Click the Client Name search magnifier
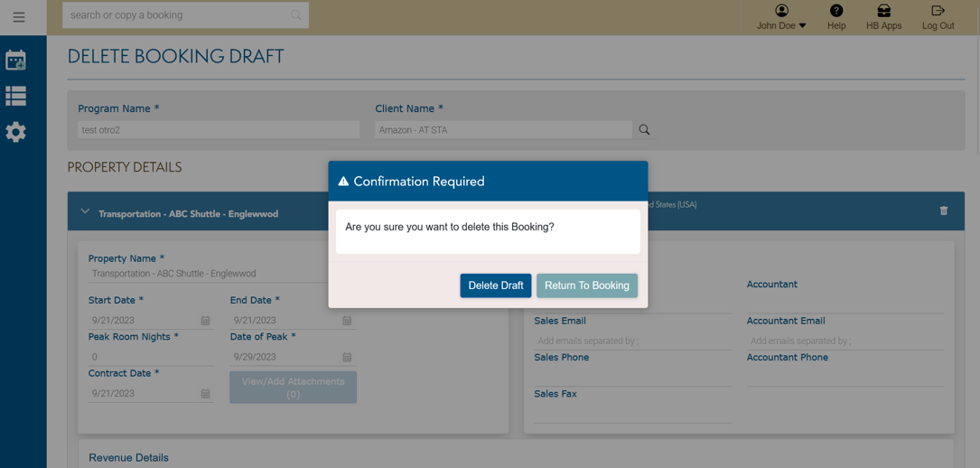The image size is (980, 468). [x=644, y=130]
